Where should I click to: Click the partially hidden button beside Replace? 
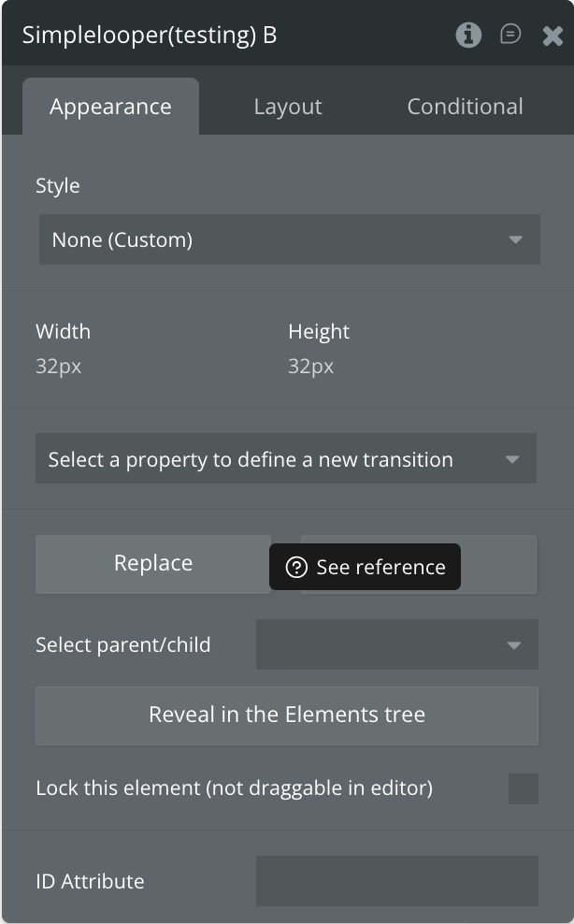tap(498, 564)
